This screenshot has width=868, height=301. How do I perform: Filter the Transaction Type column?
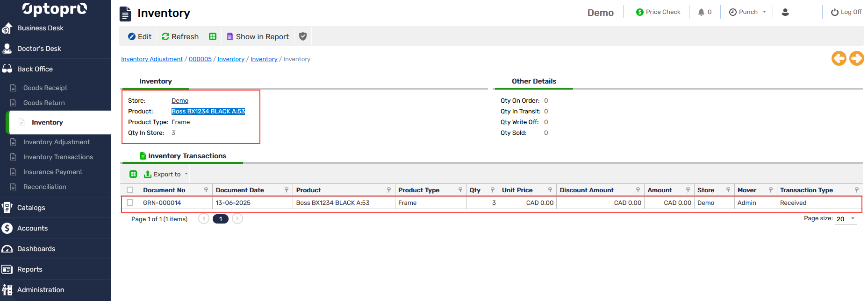pyautogui.click(x=856, y=190)
